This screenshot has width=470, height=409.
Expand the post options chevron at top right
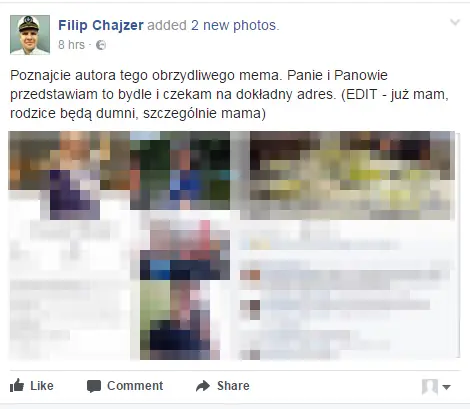(455, 23)
